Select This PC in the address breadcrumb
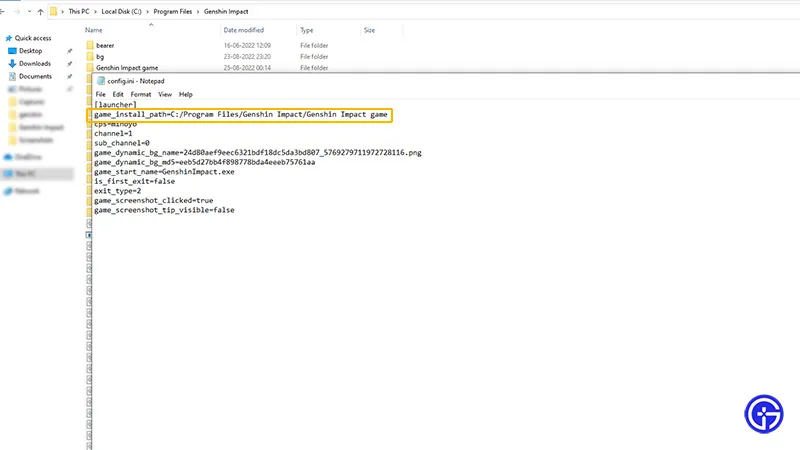 79,11
